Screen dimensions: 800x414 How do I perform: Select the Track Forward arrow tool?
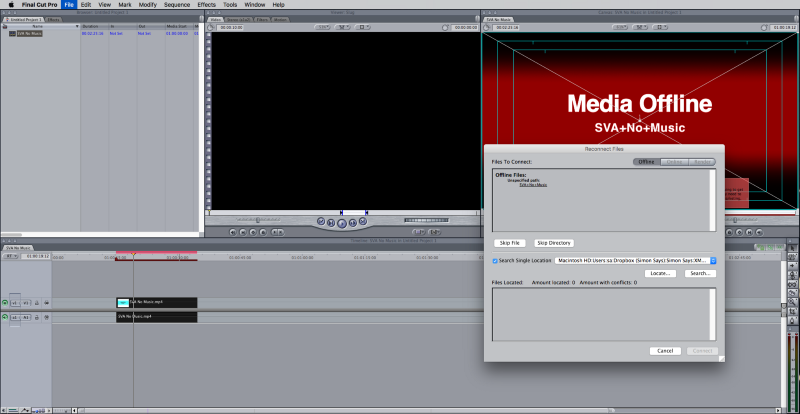pyautogui.click(x=792, y=266)
